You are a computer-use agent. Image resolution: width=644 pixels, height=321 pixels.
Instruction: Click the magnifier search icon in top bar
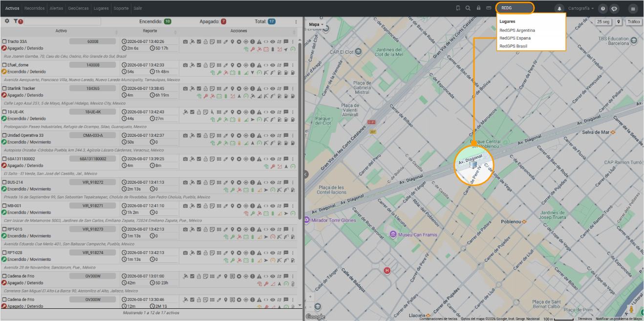click(468, 8)
